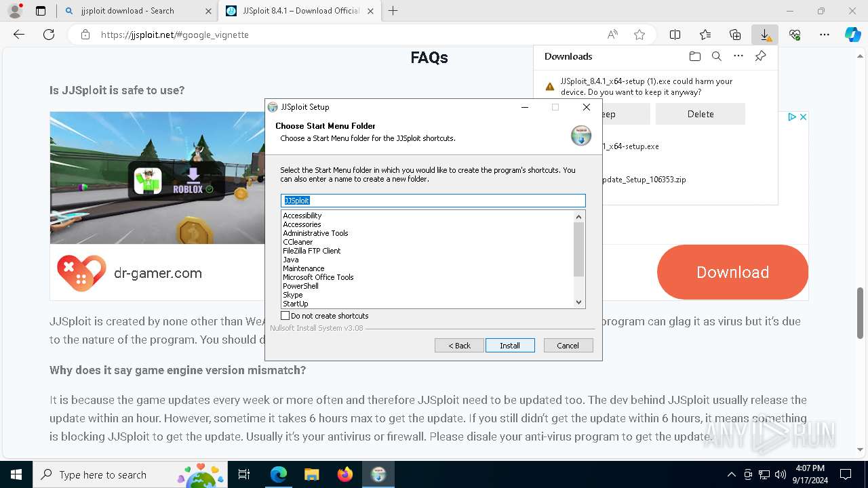Open Task View on taskbar
The image size is (868, 488).
(244, 474)
